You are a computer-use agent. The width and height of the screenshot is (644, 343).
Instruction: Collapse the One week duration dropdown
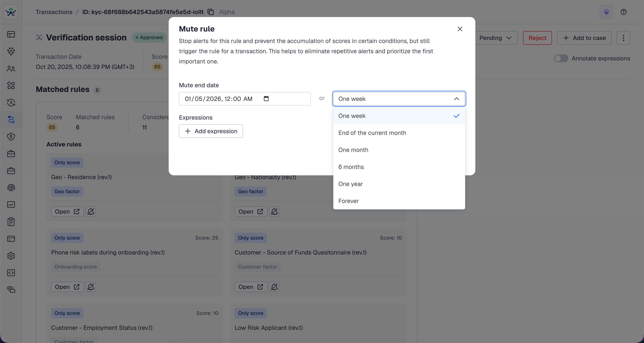[456, 99]
